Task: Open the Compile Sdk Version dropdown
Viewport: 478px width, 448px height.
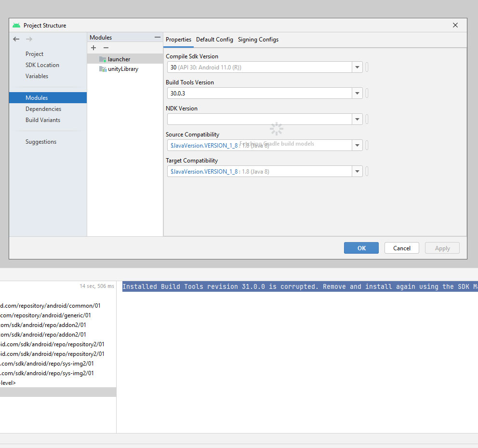Action: pos(357,67)
